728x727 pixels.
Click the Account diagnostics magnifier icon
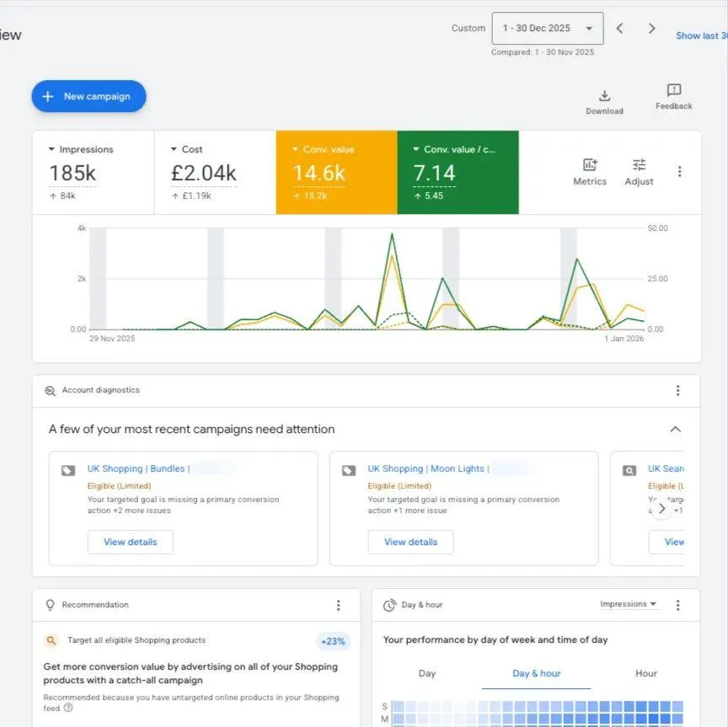tap(50, 390)
